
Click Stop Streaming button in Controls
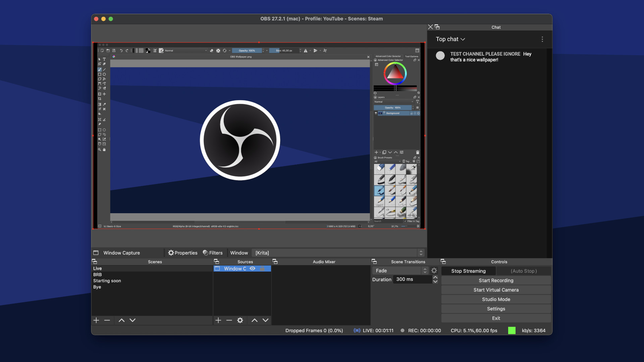coord(468,270)
